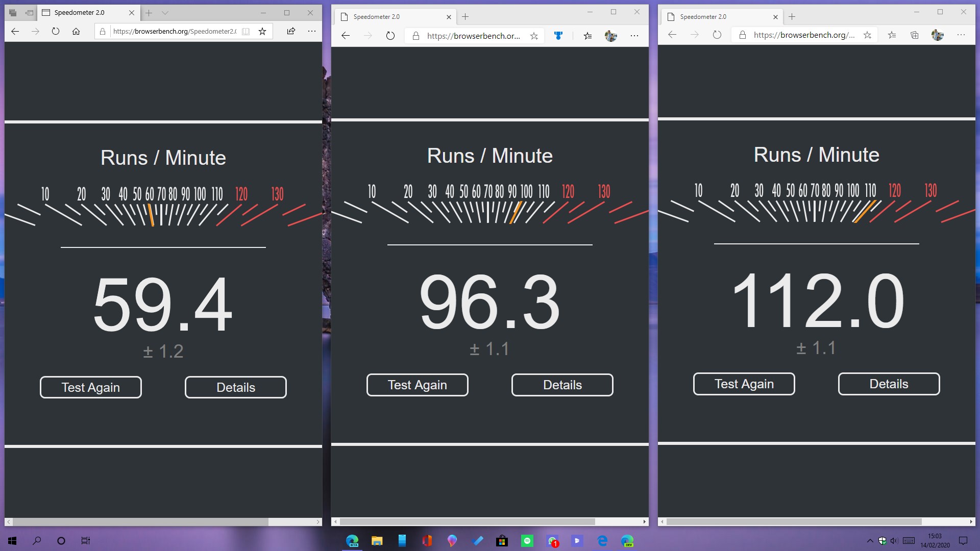
Task: Click Details button on 112.0 result
Action: [889, 384]
